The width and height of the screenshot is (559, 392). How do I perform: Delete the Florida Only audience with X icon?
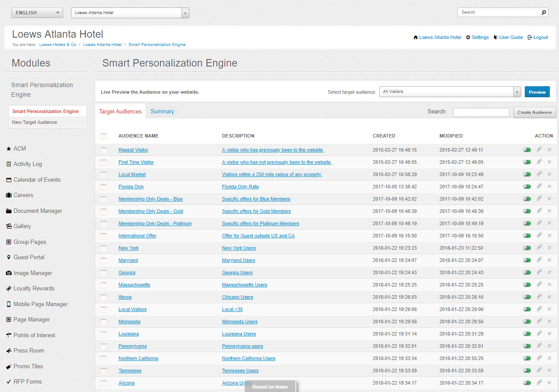(x=549, y=187)
